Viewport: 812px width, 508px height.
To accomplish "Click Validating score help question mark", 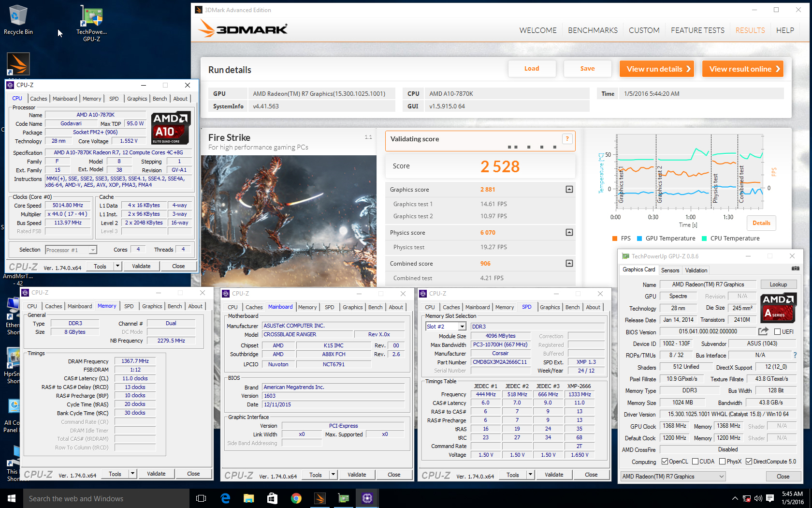I will (x=567, y=139).
